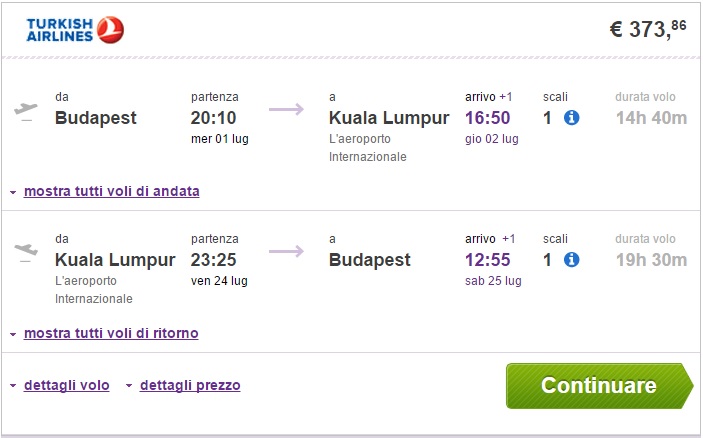The width and height of the screenshot is (703, 438).
Task: Expand the 'dettagli volo' section
Action: click(x=67, y=385)
